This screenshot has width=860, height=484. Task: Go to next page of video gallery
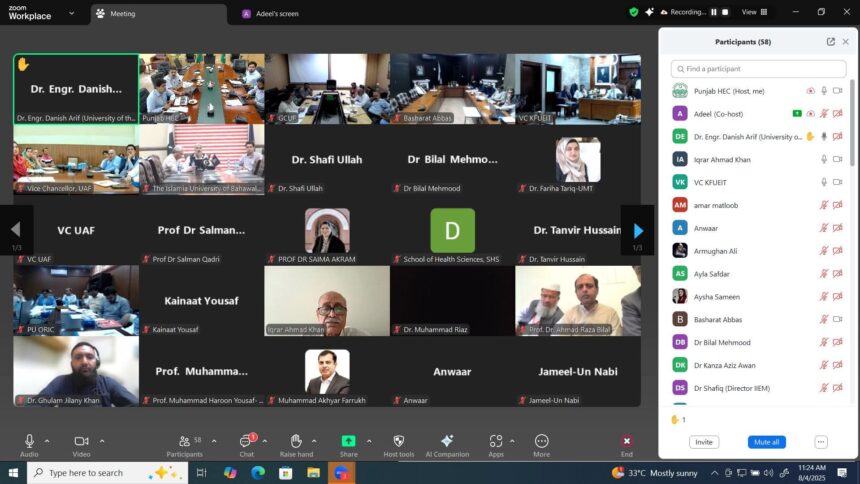[x=638, y=231]
